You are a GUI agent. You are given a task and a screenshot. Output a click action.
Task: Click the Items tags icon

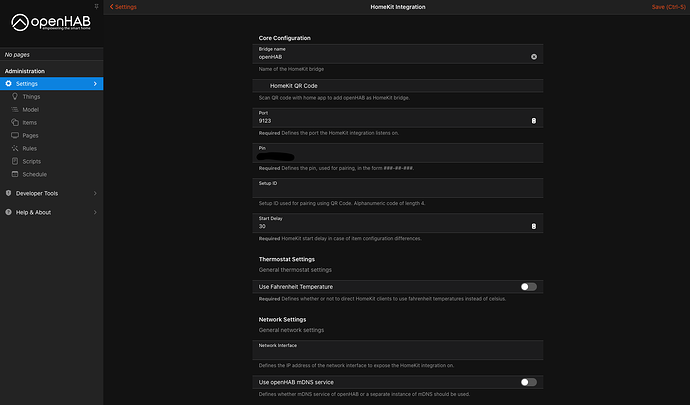point(15,122)
